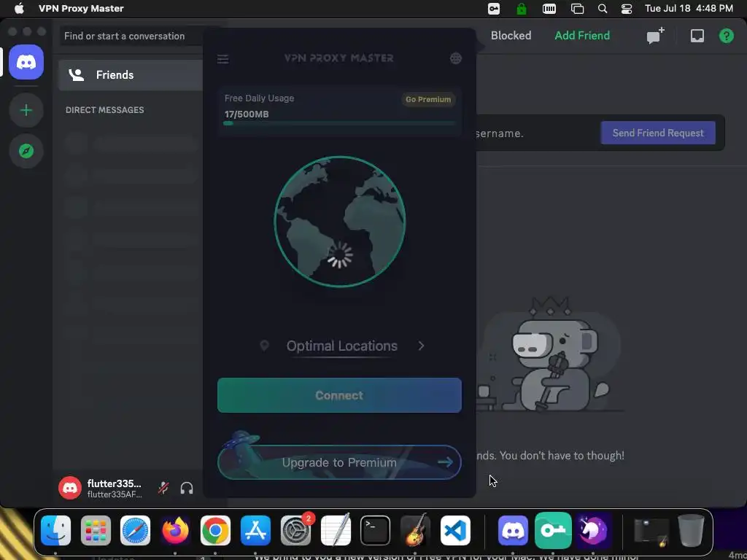
Task: Click DIRECT MESSAGES header text
Action: point(105,110)
